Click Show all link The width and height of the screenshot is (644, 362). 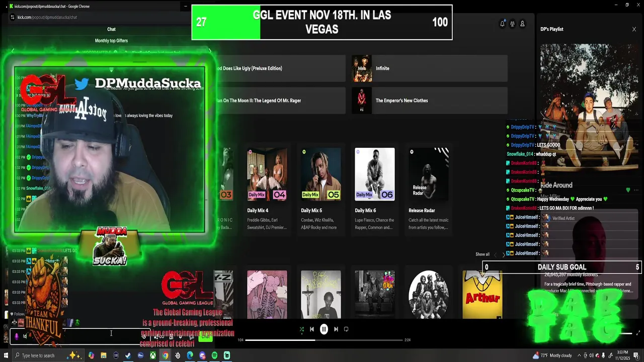pos(482,254)
